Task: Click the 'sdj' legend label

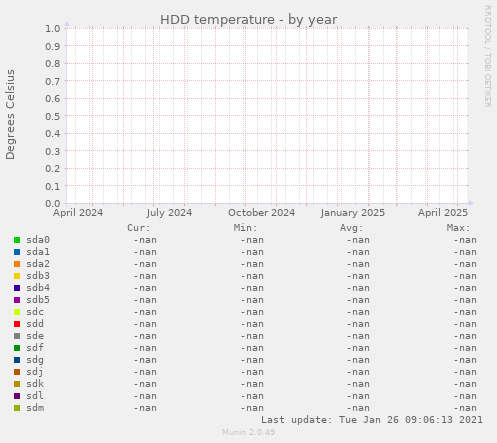Action: (35, 372)
